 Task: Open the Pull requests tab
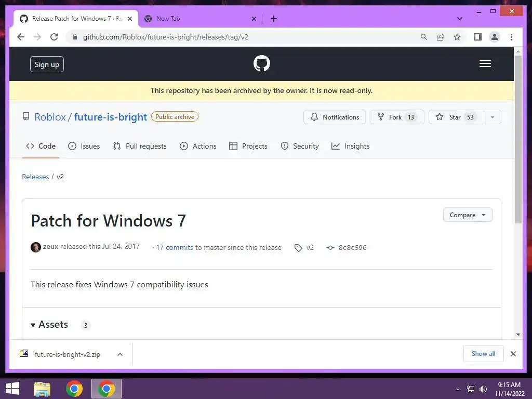140,146
